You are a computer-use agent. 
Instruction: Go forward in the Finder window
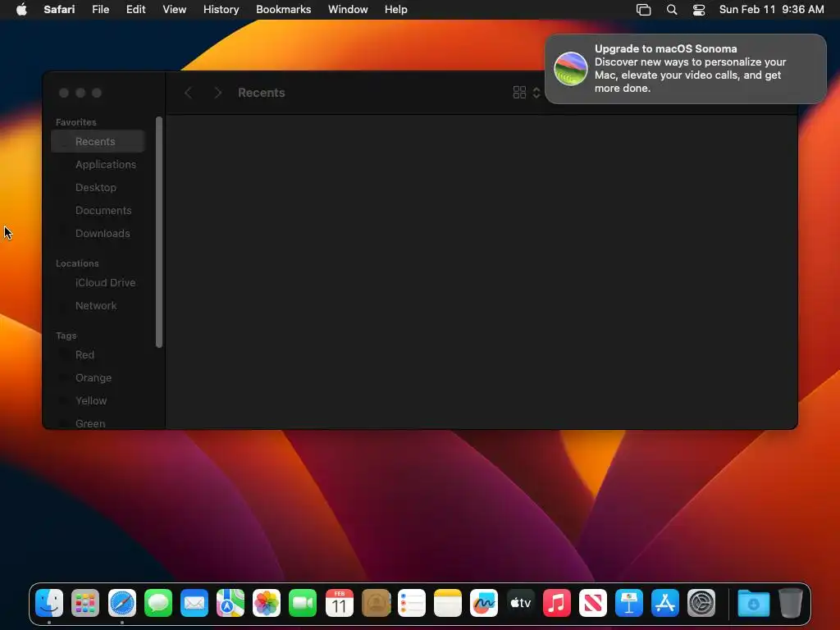point(217,93)
